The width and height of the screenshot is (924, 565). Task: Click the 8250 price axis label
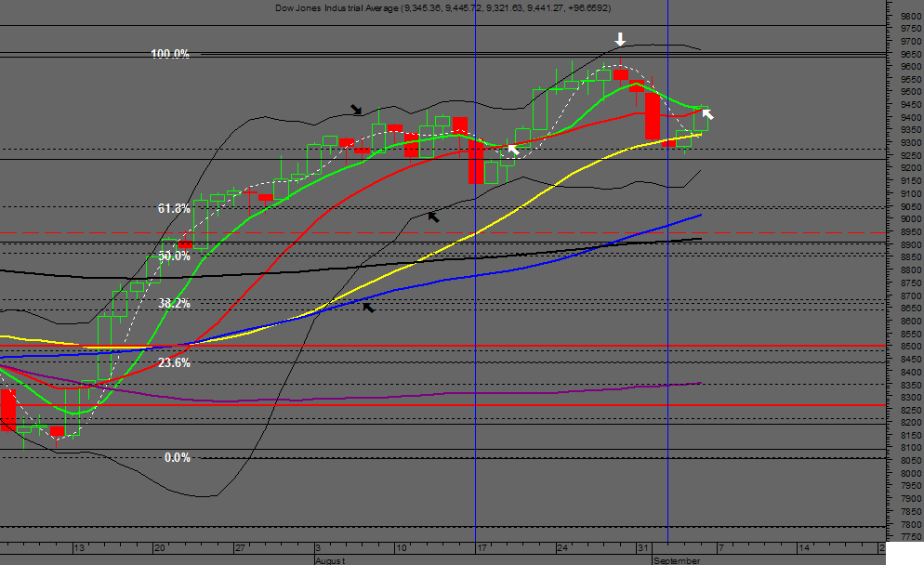(x=912, y=410)
